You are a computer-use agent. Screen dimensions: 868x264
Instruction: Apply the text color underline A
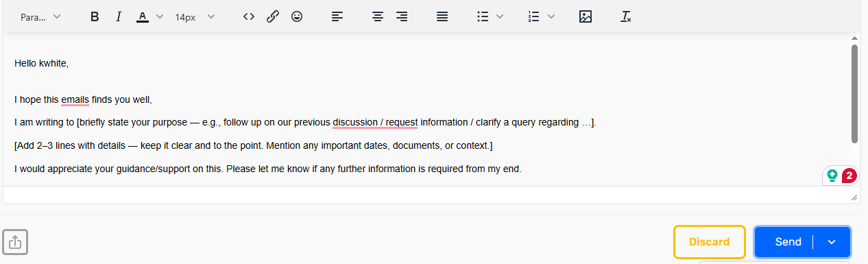[143, 17]
